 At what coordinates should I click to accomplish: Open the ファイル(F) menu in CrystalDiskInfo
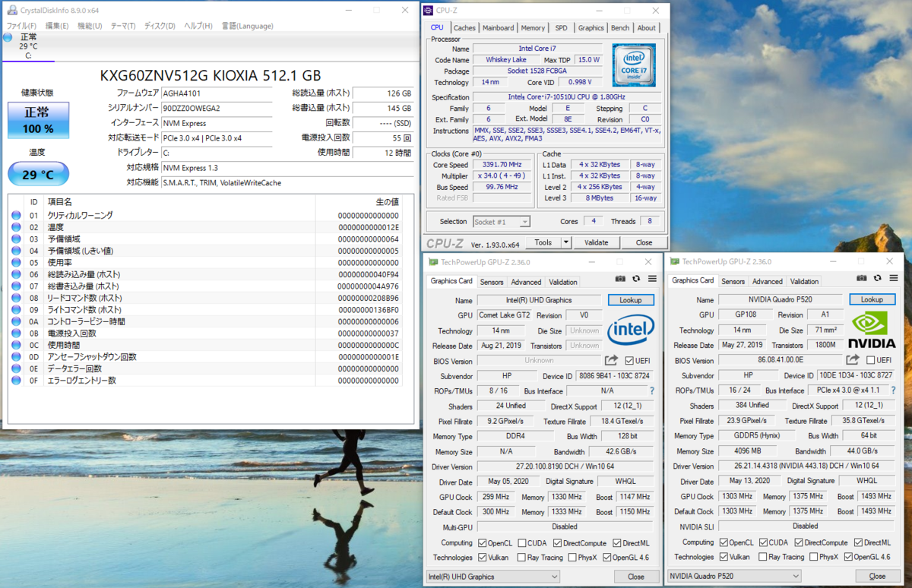point(21,26)
